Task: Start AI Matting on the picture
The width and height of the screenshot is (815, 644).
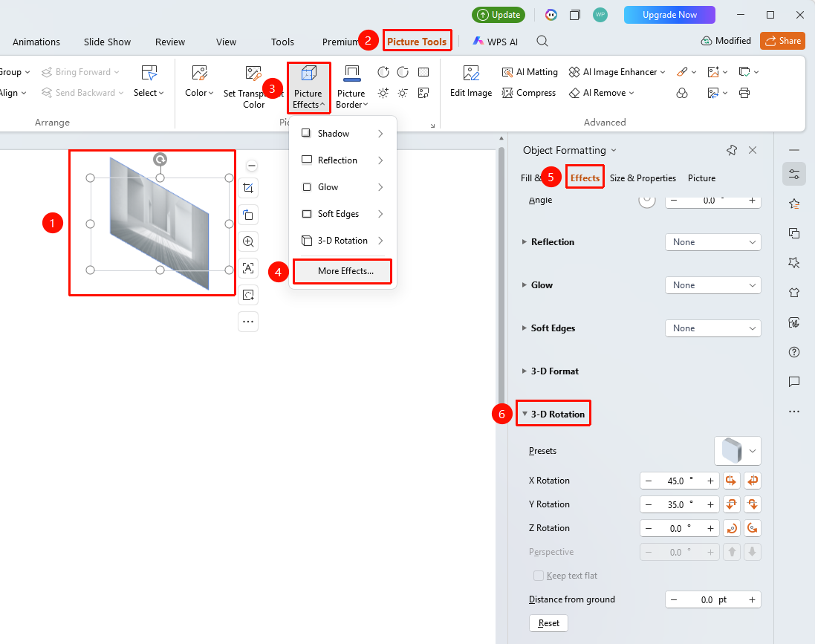Action: click(530, 72)
